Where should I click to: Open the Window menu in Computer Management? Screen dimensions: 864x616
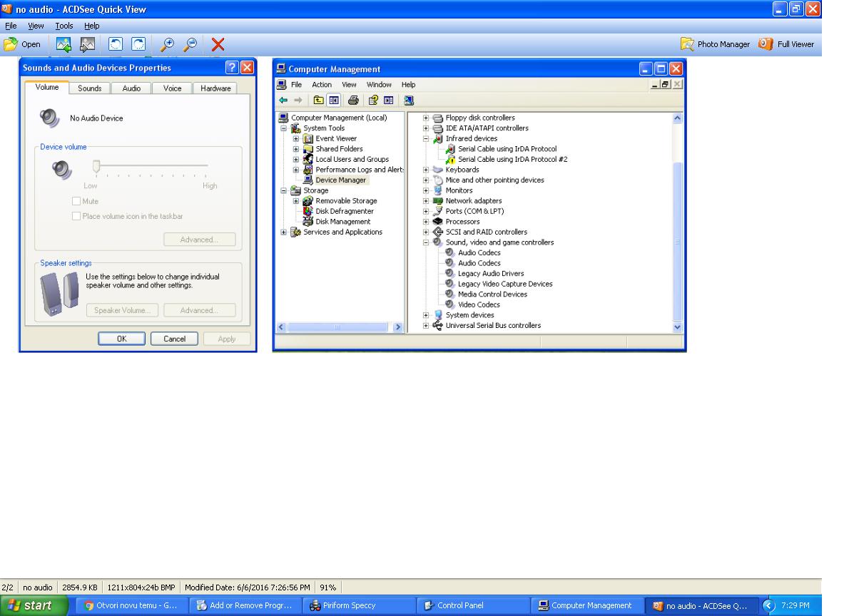click(379, 85)
